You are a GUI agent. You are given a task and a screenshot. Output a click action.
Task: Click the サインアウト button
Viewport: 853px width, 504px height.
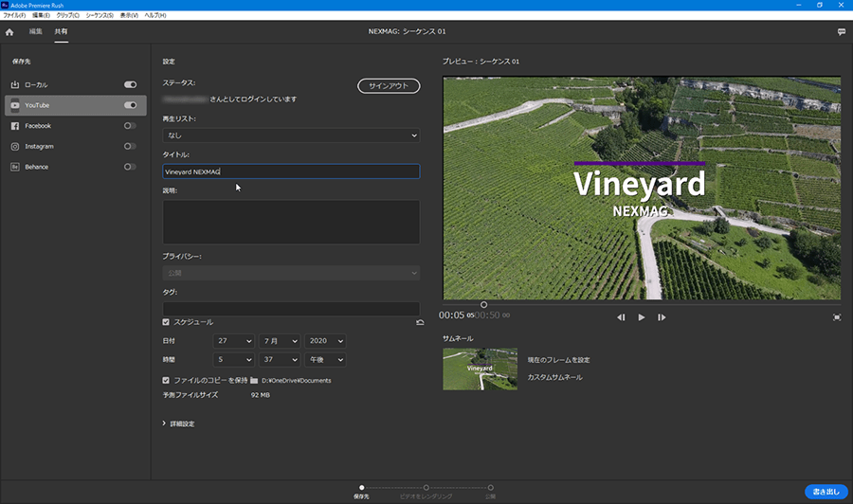389,86
